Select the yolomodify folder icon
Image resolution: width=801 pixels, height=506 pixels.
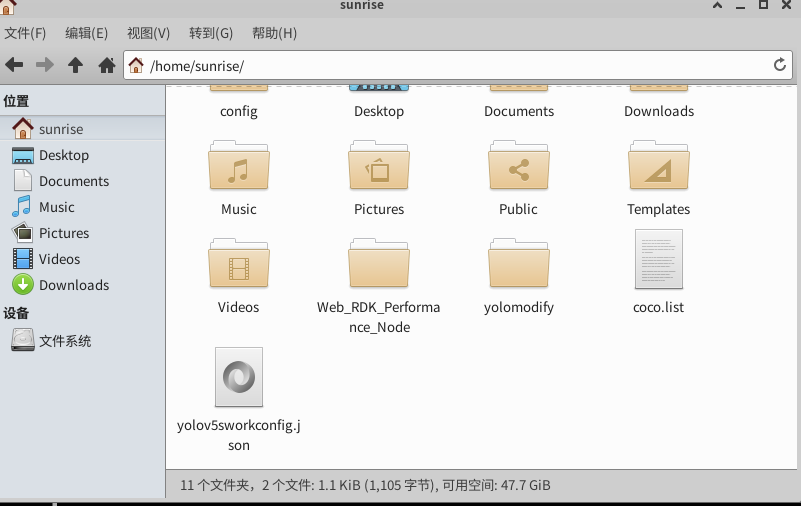(x=519, y=263)
